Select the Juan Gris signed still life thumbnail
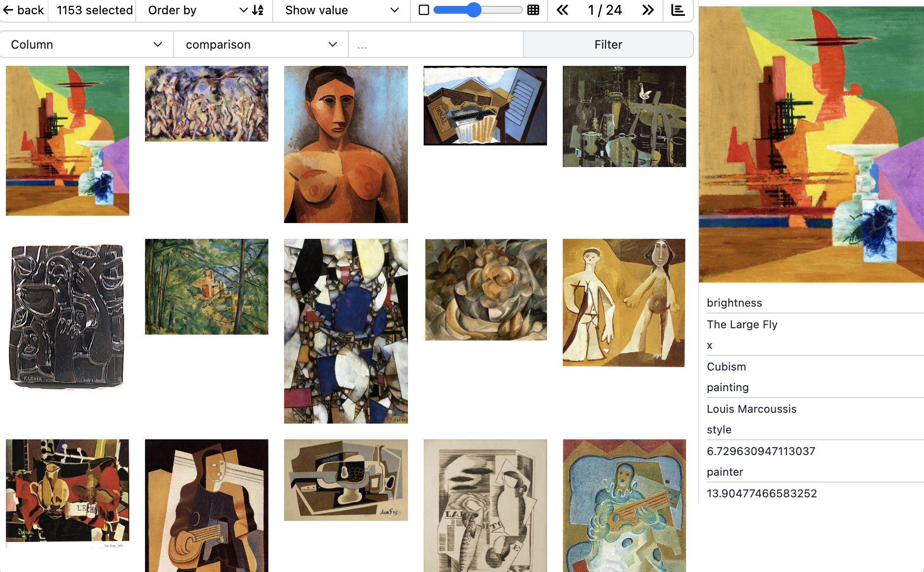The width and height of the screenshot is (924, 572). click(346, 480)
